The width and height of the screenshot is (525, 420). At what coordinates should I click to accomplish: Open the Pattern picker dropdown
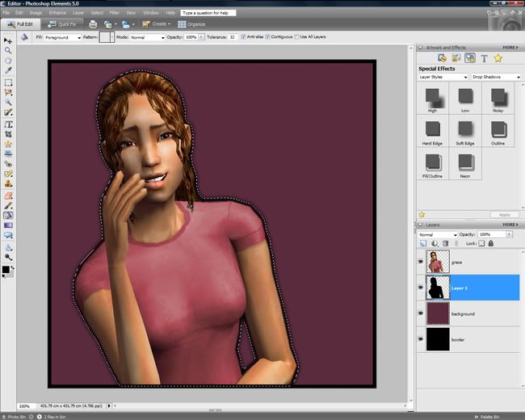pos(113,37)
